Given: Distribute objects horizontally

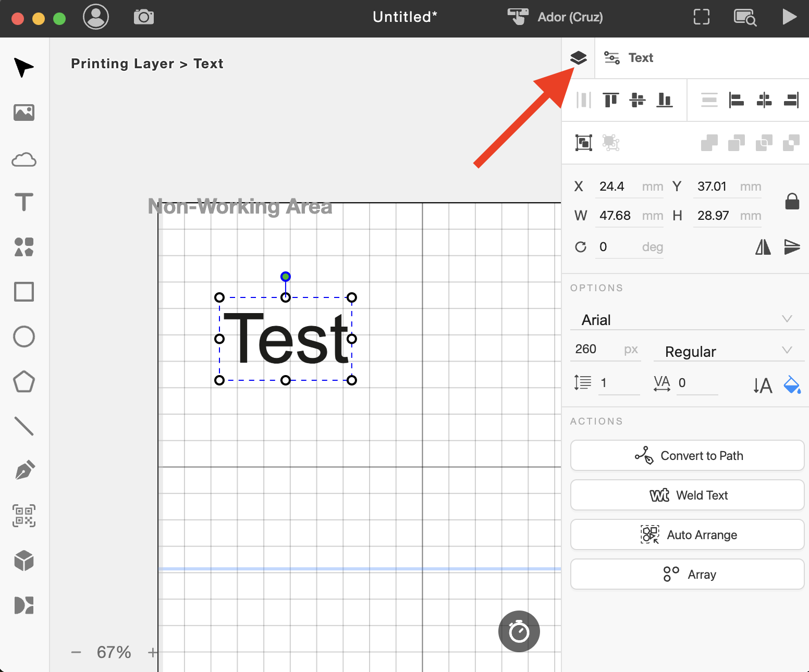Looking at the screenshot, I should point(584,99).
